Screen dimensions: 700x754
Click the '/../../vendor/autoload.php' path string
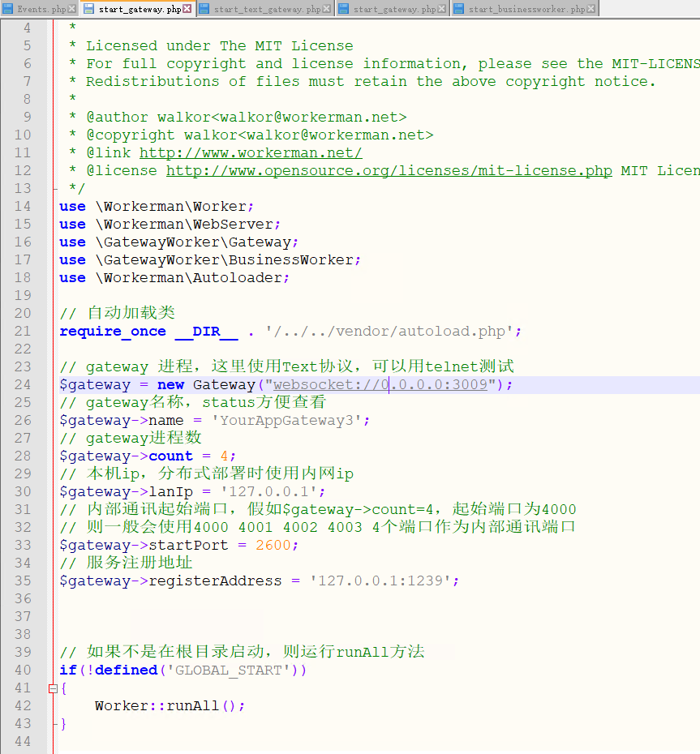(x=389, y=332)
